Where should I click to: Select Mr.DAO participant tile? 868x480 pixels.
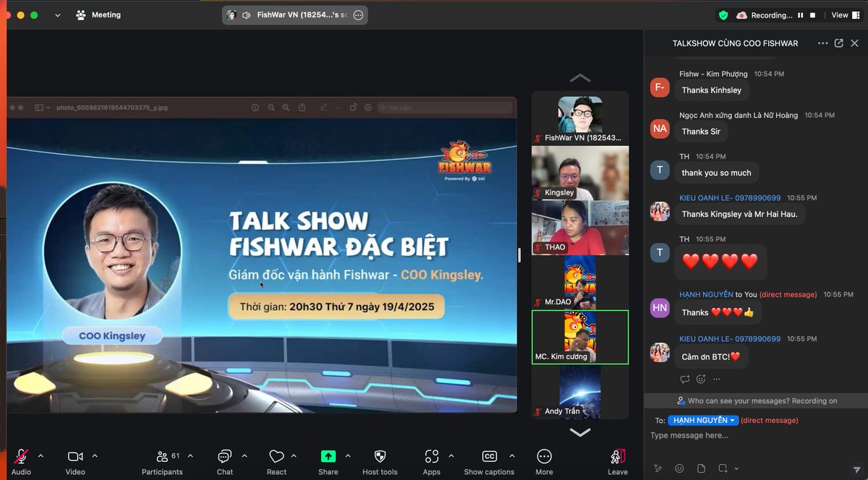580,283
